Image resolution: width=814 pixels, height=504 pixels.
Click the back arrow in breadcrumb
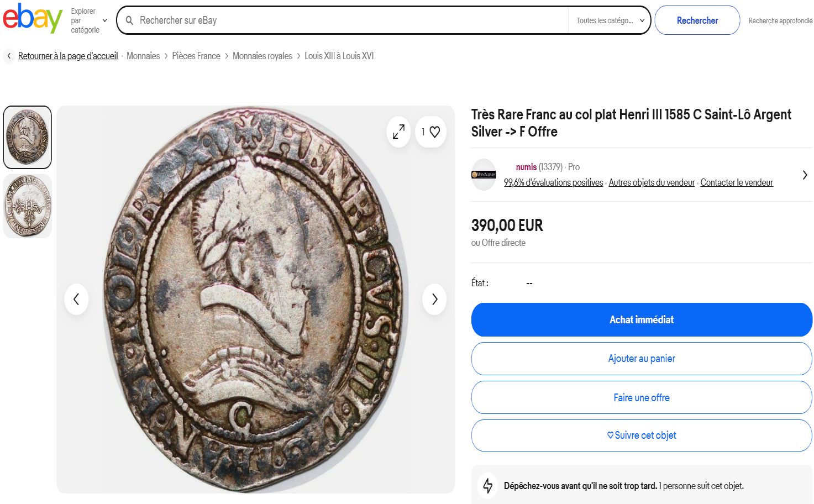(x=9, y=56)
